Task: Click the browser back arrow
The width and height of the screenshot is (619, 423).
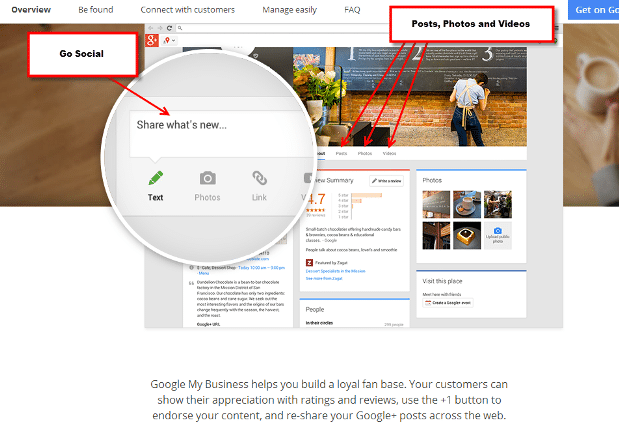Action: [151, 28]
